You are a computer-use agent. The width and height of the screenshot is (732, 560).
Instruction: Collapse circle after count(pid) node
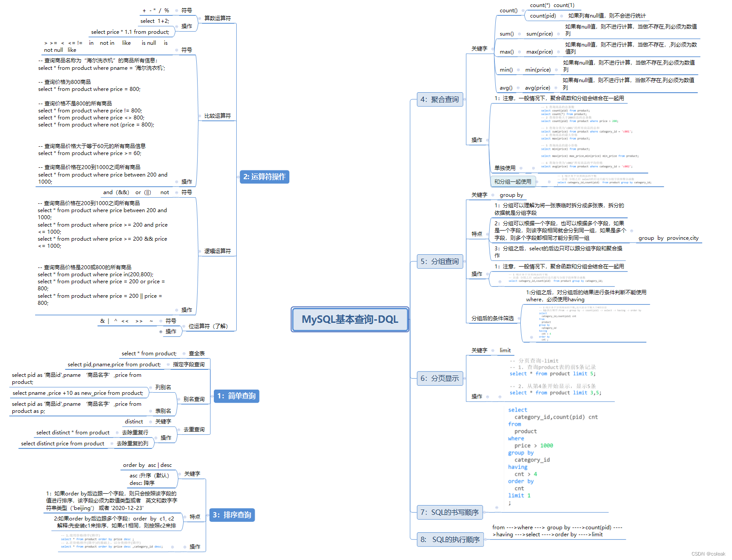click(x=562, y=16)
